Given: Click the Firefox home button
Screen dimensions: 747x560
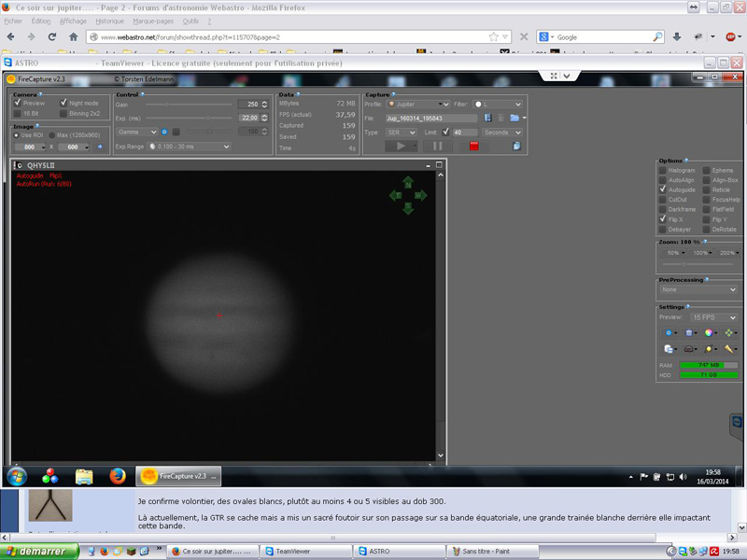Looking at the screenshot, I should [x=74, y=36].
